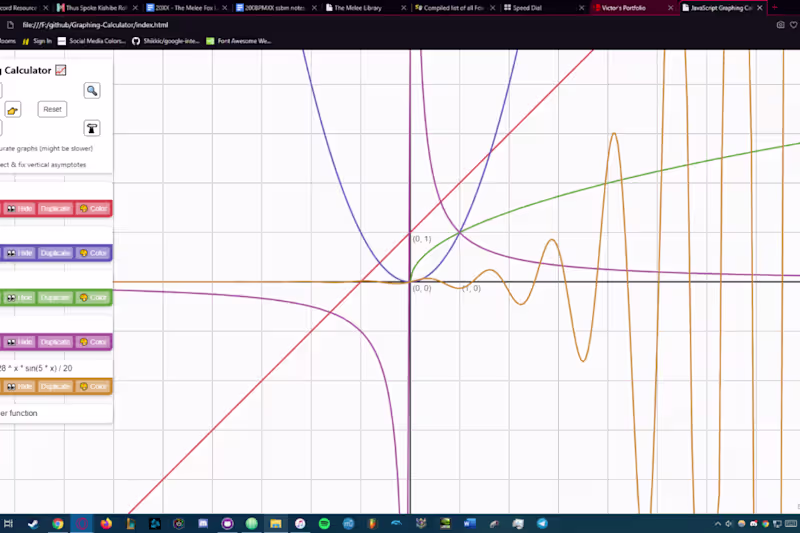Open the GitHub Shikkic bookmark

[x=165, y=41]
